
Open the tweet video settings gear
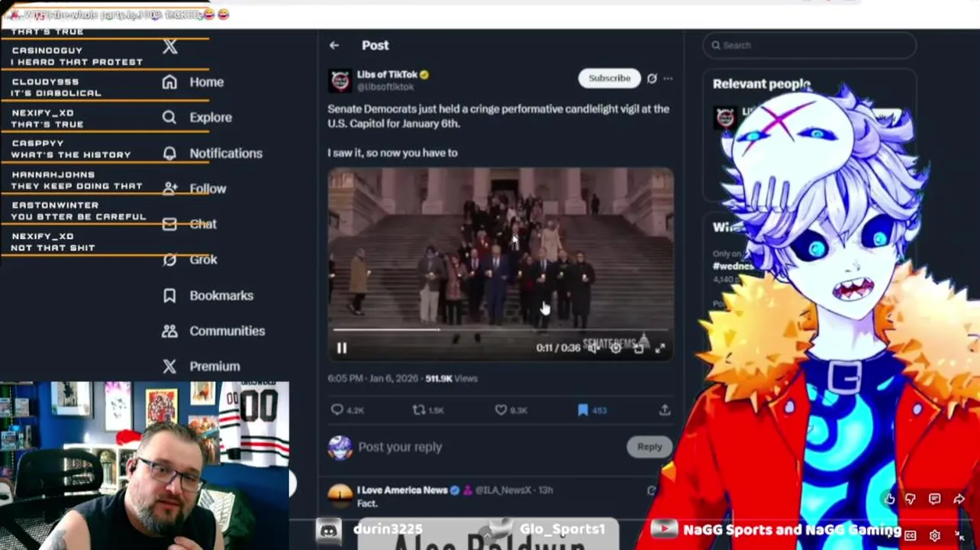615,348
